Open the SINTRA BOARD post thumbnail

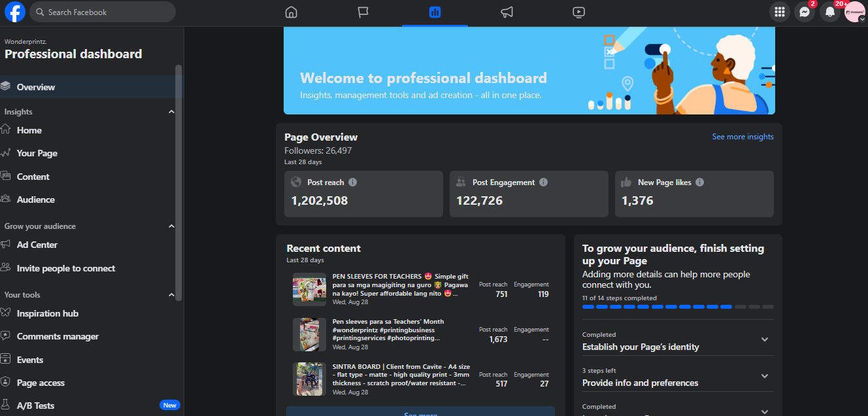(x=309, y=379)
